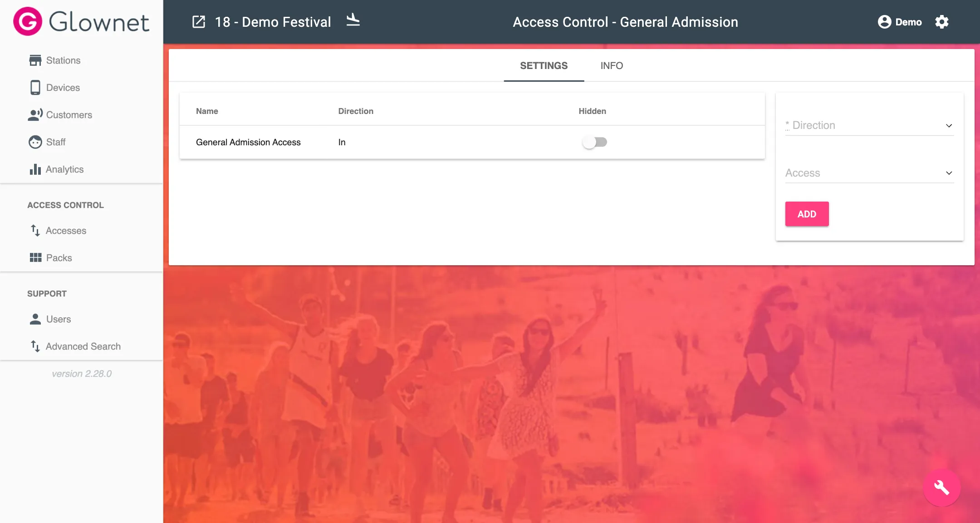Open Advanced Search under Support
The height and width of the screenshot is (523, 980).
[83, 346]
